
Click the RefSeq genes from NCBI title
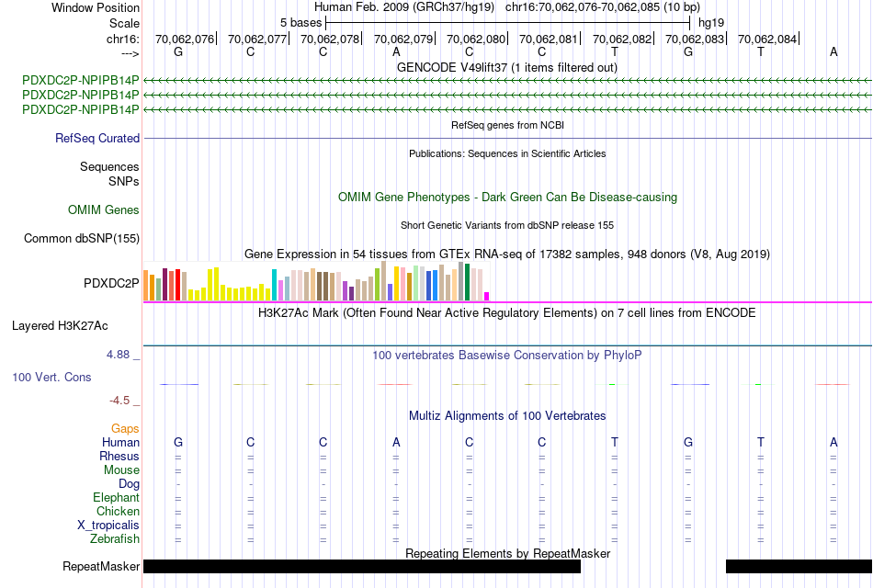(x=507, y=125)
